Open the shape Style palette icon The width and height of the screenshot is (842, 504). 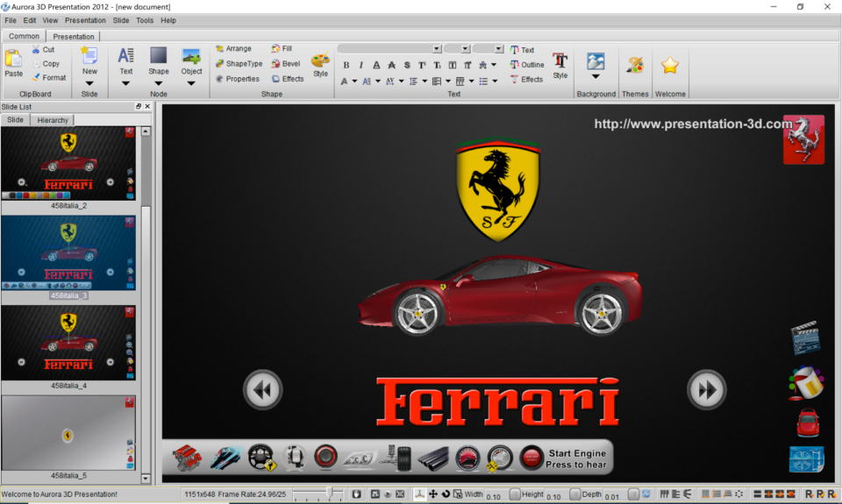(x=321, y=60)
